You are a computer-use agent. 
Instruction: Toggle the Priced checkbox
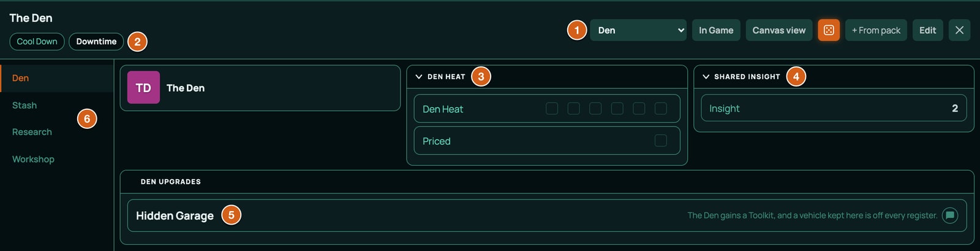(661, 141)
